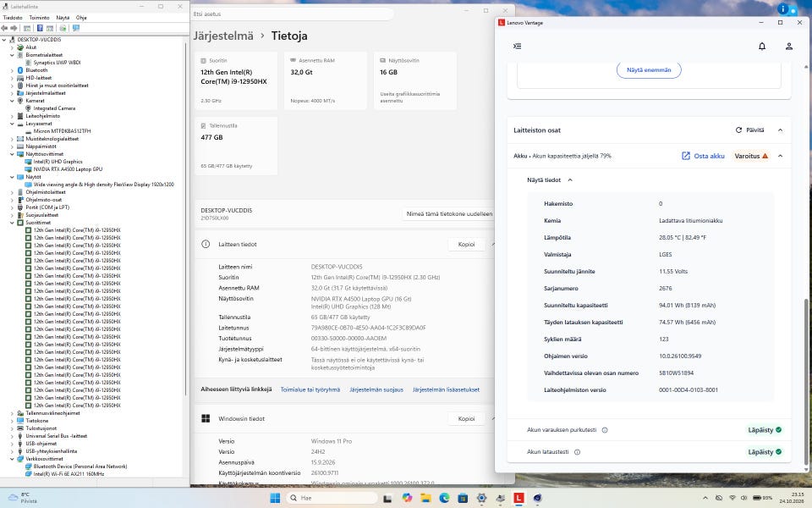The height and width of the screenshot is (508, 812).
Task: Collapse the Laitteiston osat section
Action: (780, 130)
